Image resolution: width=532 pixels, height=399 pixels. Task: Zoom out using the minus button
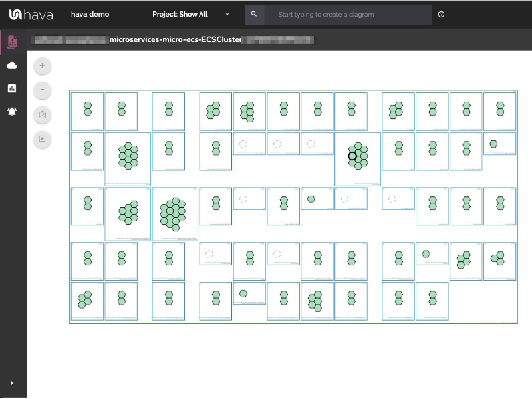42,90
